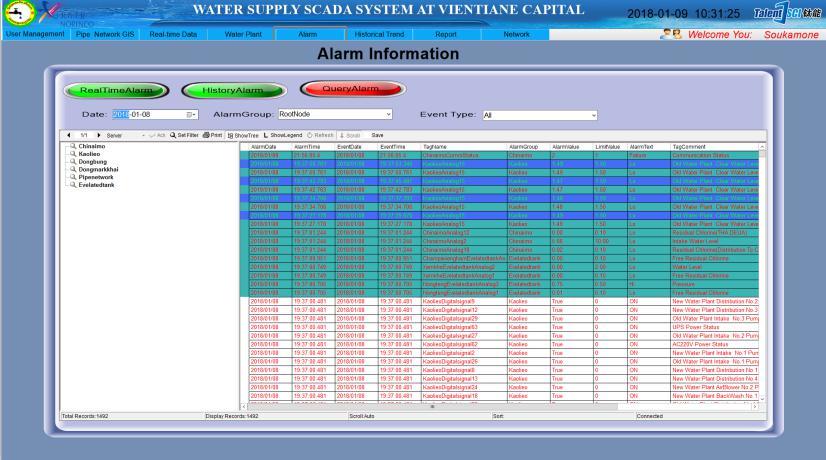Toggle ShowLegend in alarm toolbar
The height and width of the screenshot is (460, 826).
pyautogui.click(x=283, y=135)
